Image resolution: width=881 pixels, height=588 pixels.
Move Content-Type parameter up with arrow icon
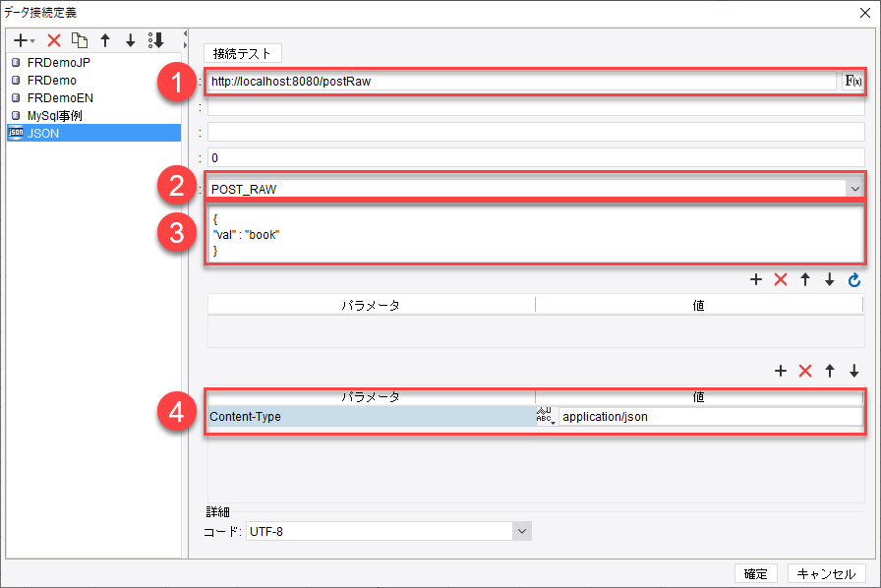tap(830, 371)
